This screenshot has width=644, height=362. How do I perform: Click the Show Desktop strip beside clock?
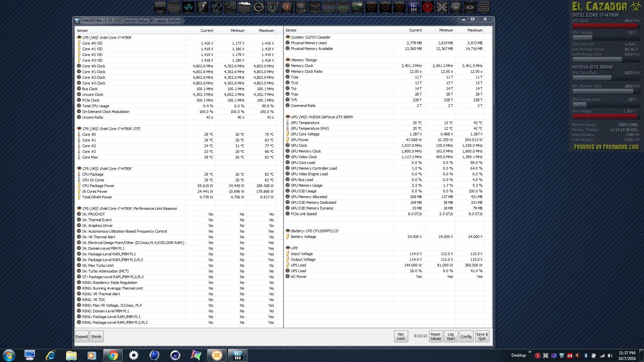click(x=641, y=355)
